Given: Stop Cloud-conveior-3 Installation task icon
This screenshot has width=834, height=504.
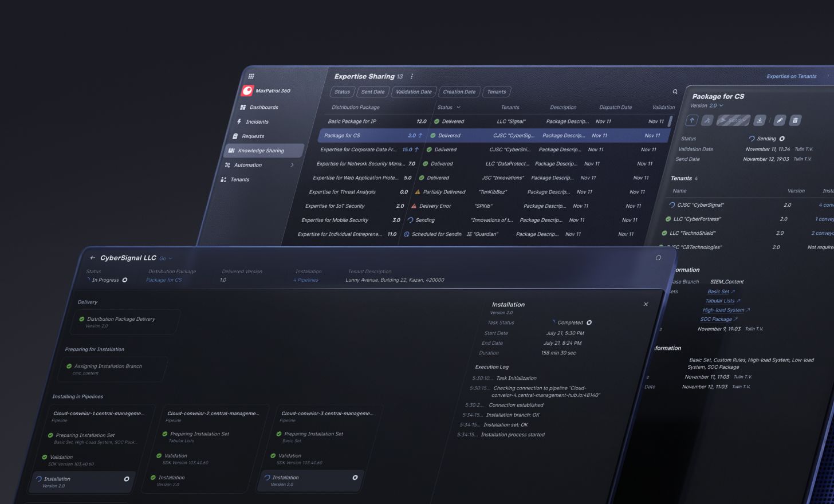Looking at the screenshot, I should click(x=355, y=478).
